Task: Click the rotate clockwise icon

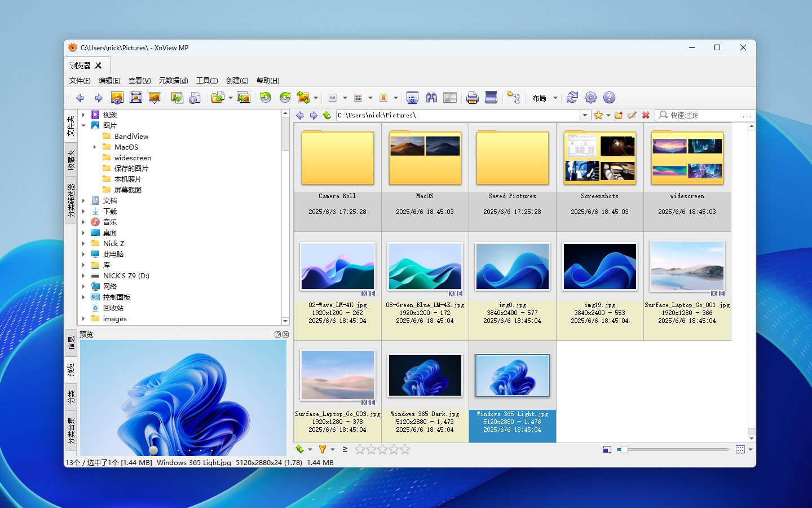Action: (x=285, y=98)
